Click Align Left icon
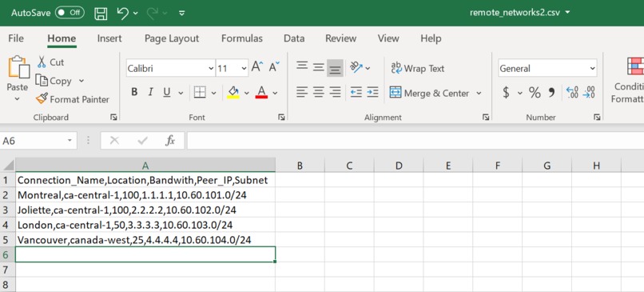644x292 pixels. [302, 92]
